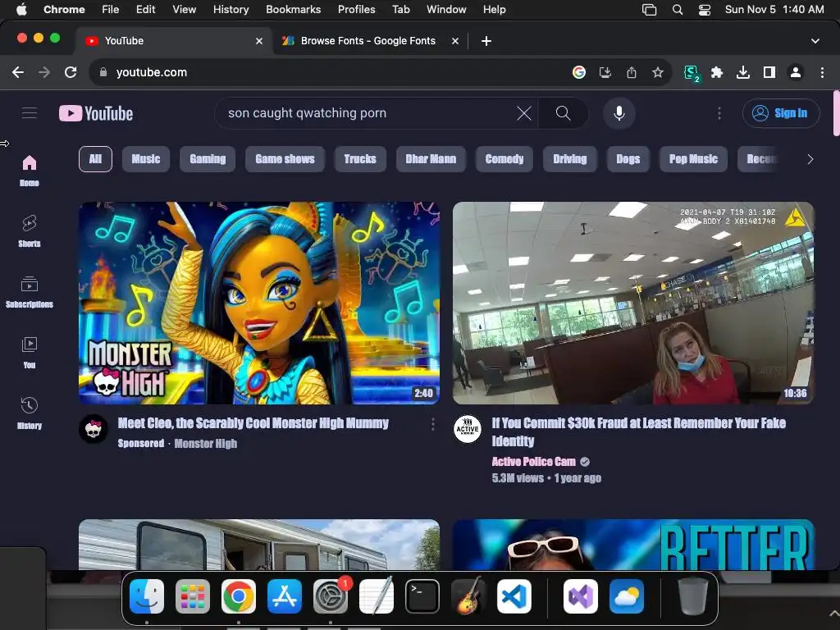Open Chrome profile icon
The width and height of the screenshot is (840, 630).
796,72
